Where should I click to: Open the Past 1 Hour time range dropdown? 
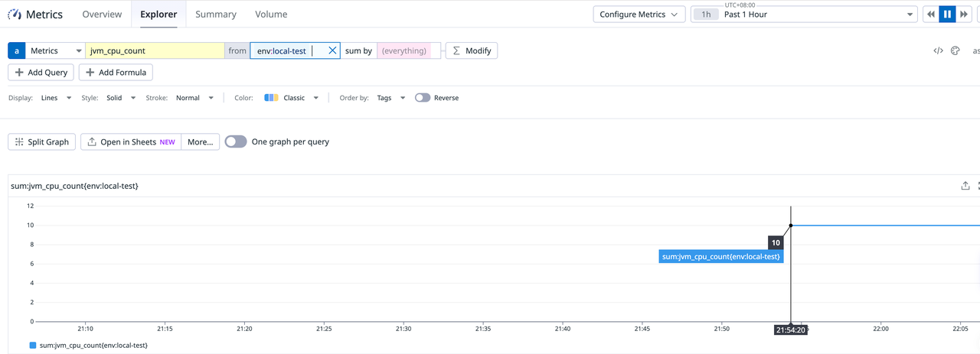pyautogui.click(x=803, y=15)
